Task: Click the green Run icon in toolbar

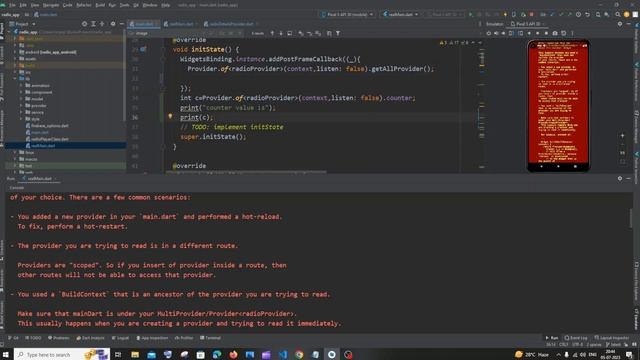Action: pyautogui.click(x=471, y=14)
